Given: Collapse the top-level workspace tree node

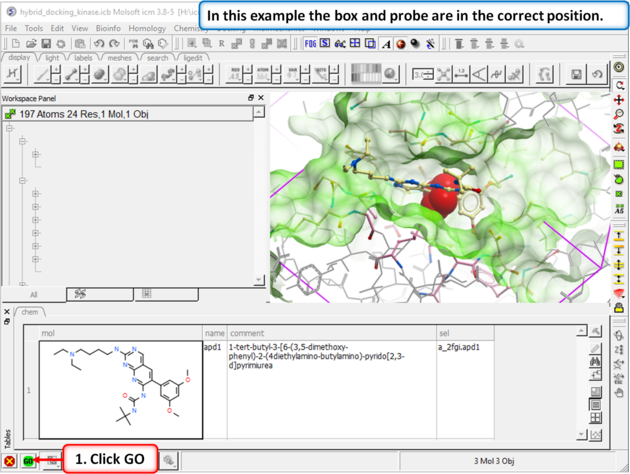Looking at the screenshot, I should click(x=10, y=129).
